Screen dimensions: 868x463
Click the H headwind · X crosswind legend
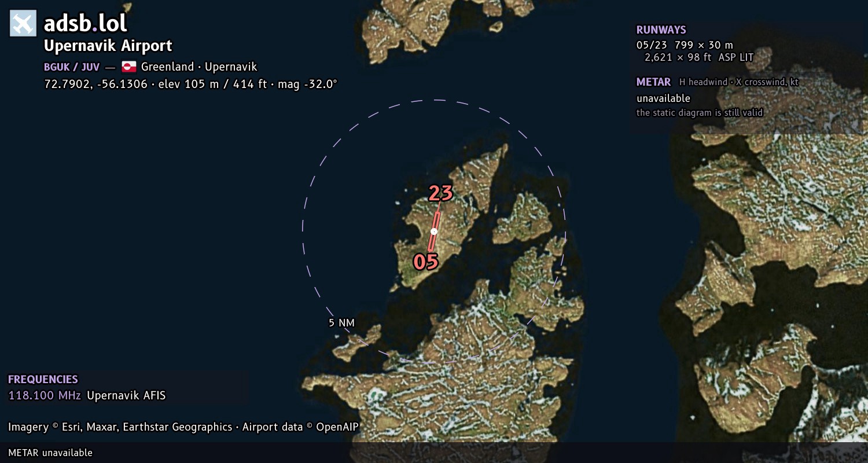pyautogui.click(x=739, y=82)
